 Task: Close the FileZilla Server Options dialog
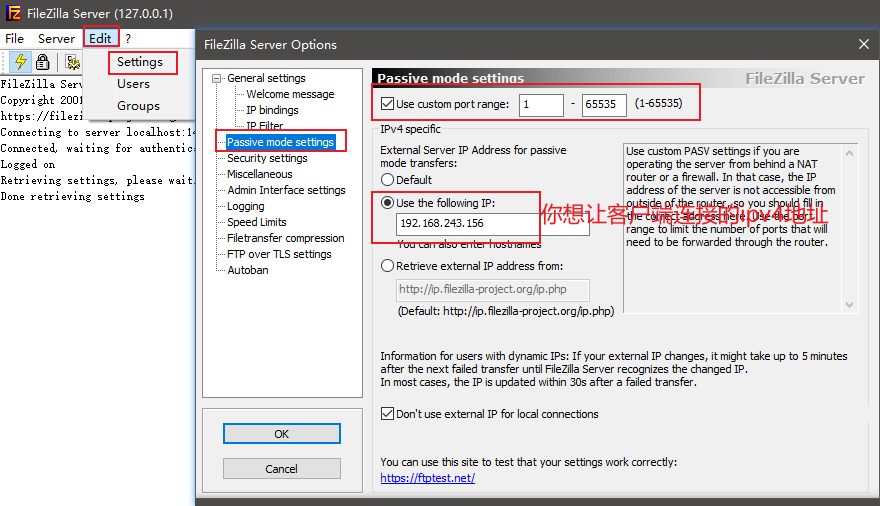tap(864, 44)
